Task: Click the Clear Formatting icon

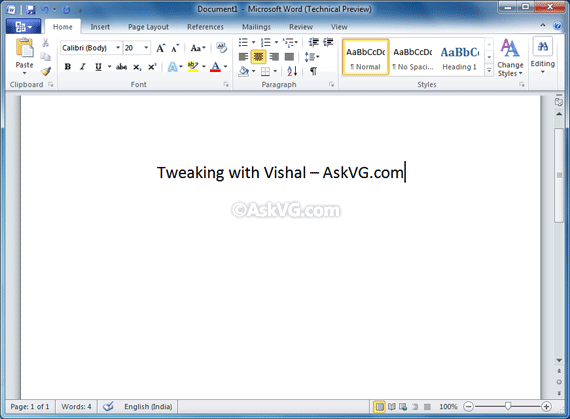Action: tap(221, 48)
